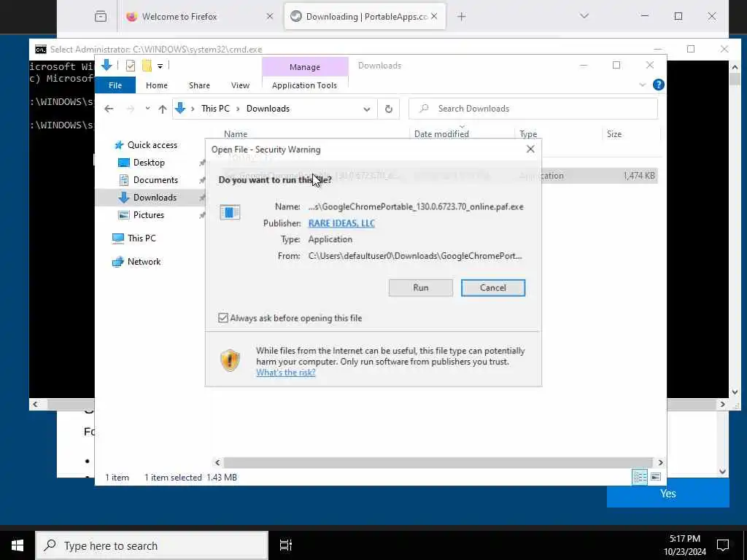Viewport: 747px width, 560px height.
Task: Click the Search Downloads field
Action: (x=533, y=109)
